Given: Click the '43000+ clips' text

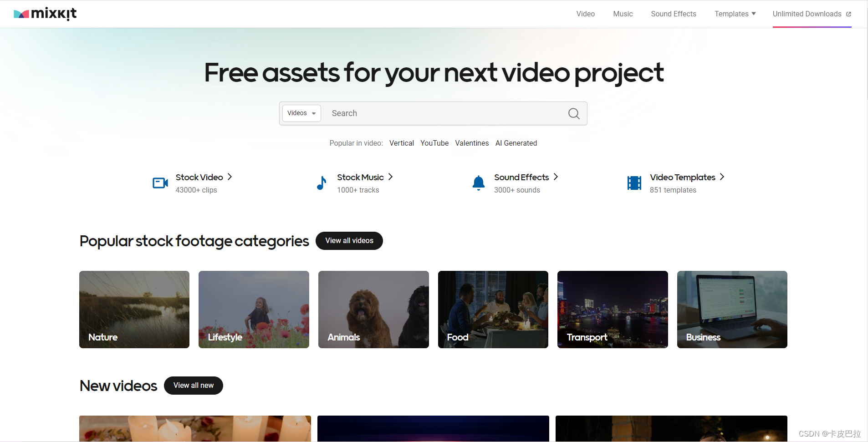Looking at the screenshot, I should click(x=196, y=190).
